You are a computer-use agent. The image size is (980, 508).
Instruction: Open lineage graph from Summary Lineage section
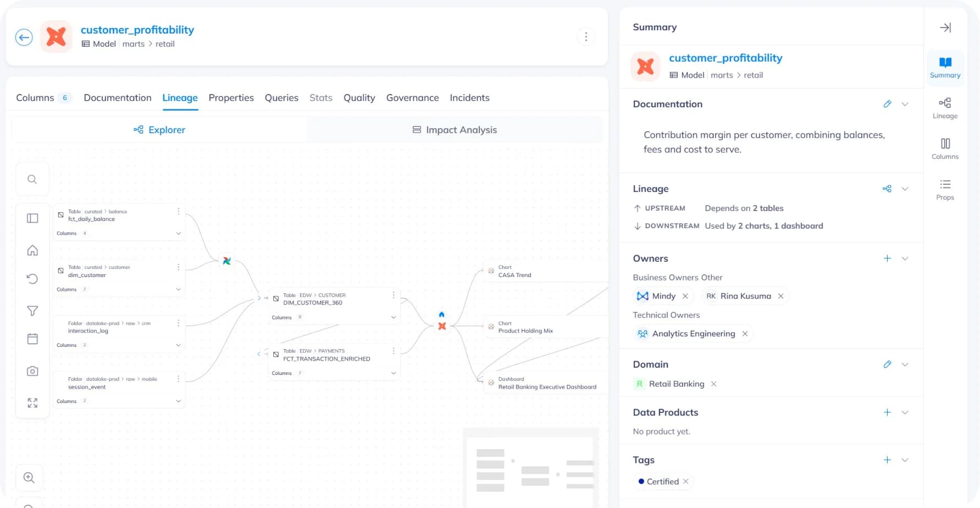(x=887, y=189)
